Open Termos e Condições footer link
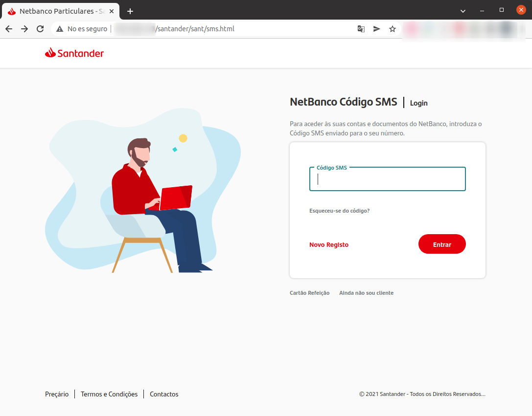The width and height of the screenshot is (532, 416). (x=109, y=394)
